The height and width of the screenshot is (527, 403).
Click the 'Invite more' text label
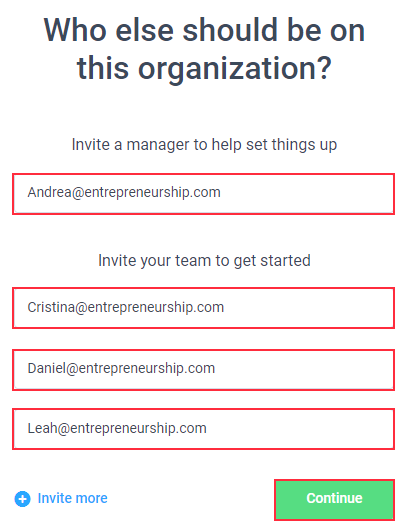[73, 498]
